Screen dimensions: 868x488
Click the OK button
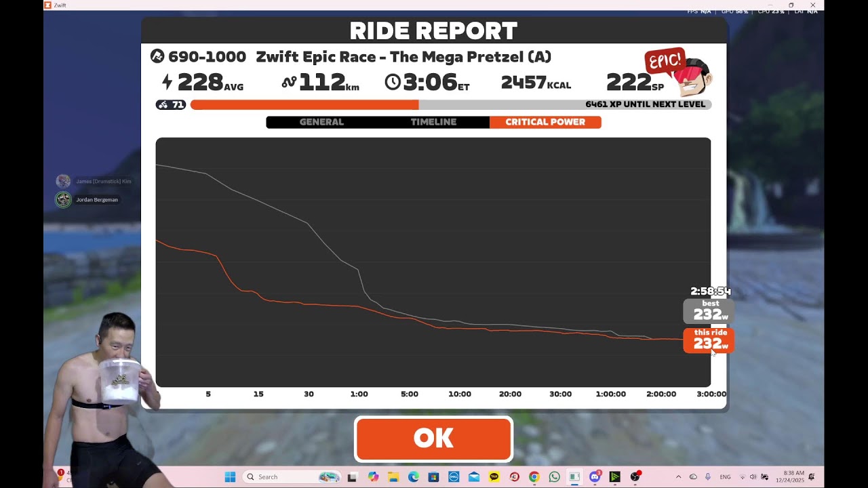pyautogui.click(x=433, y=439)
